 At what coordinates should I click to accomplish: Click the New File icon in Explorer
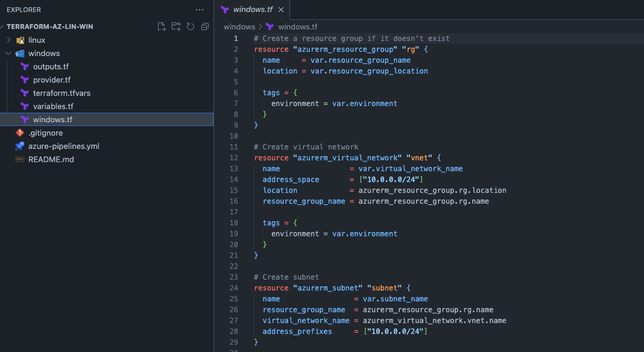161,27
